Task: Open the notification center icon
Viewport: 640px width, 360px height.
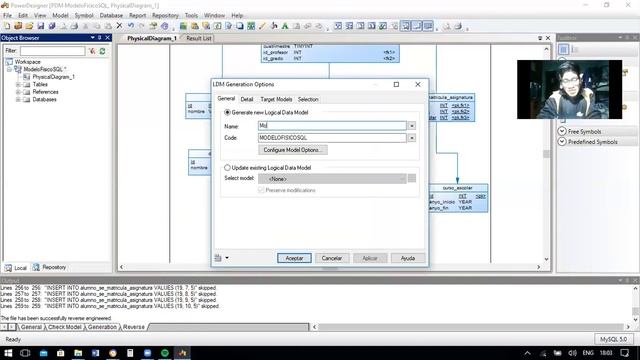Action: (624, 353)
